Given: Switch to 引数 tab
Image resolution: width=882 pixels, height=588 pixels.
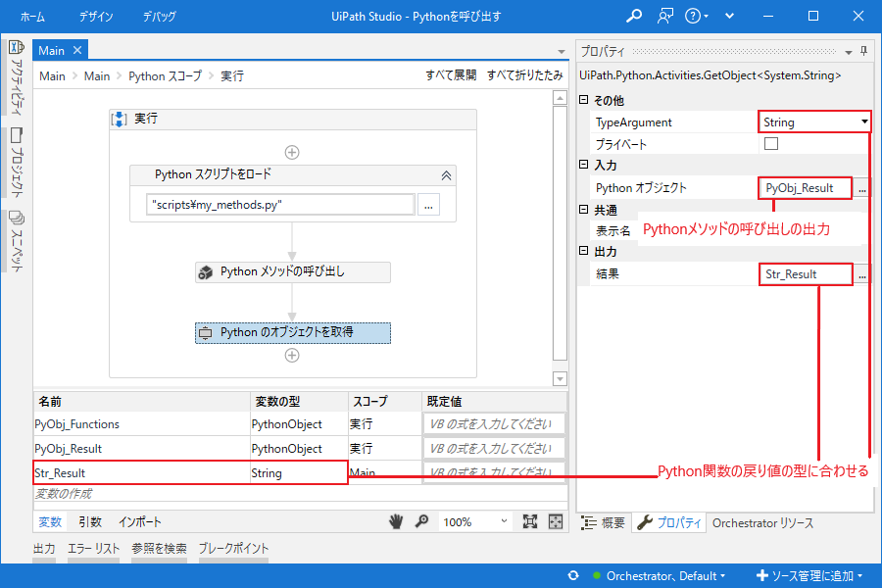Looking at the screenshot, I should pos(90,521).
